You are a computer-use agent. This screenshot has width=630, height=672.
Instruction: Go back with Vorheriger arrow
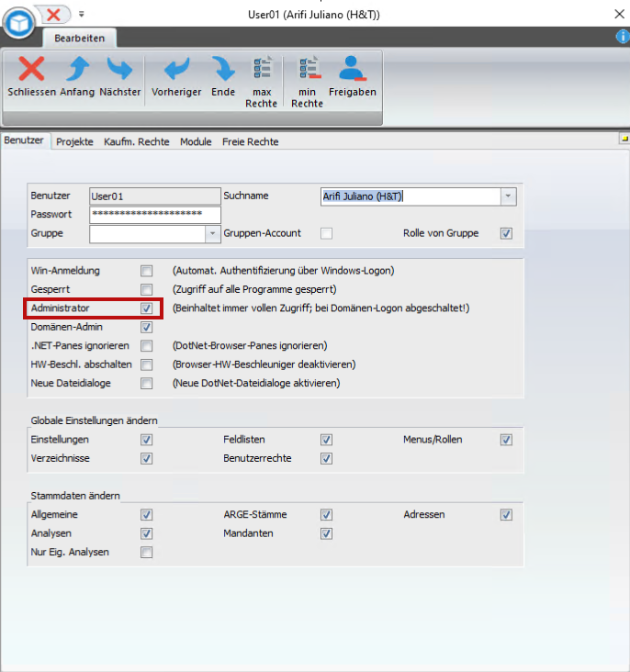tap(176, 70)
